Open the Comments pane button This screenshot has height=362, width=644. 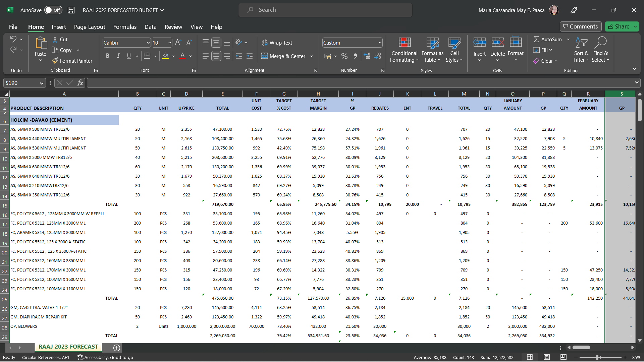pyautogui.click(x=580, y=26)
